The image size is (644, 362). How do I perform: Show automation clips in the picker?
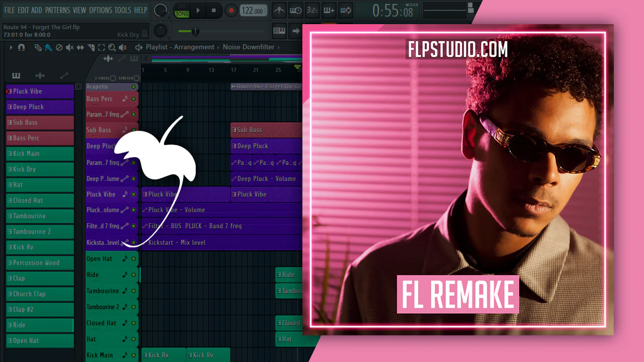64,75
